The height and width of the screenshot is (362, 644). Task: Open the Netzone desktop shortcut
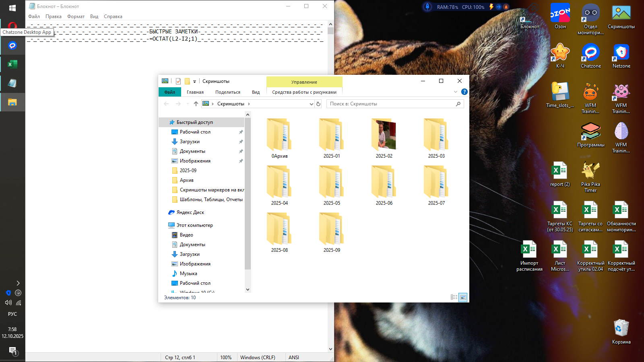tap(621, 56)
